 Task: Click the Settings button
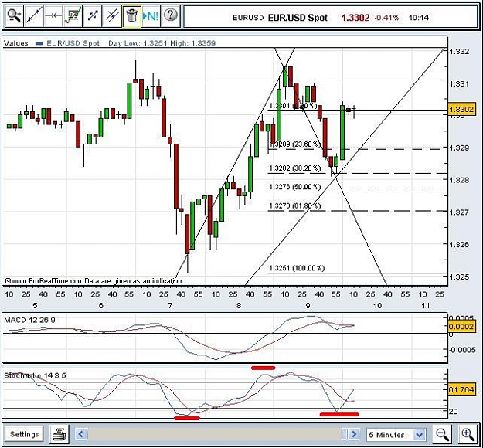pos(24,434)
